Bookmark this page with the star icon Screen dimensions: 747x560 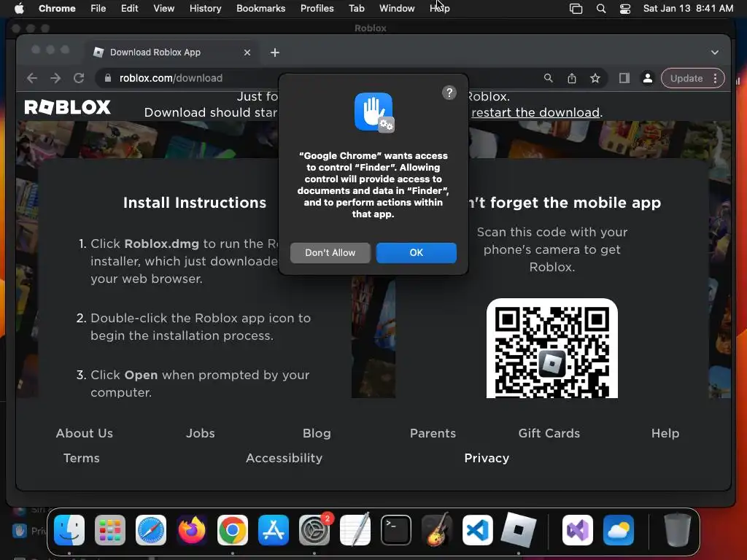tap(595, 78)
